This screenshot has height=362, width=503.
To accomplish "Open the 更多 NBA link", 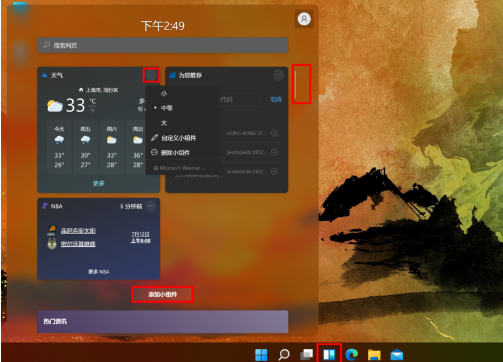I will pyautogui.click(x=99, y=272).
